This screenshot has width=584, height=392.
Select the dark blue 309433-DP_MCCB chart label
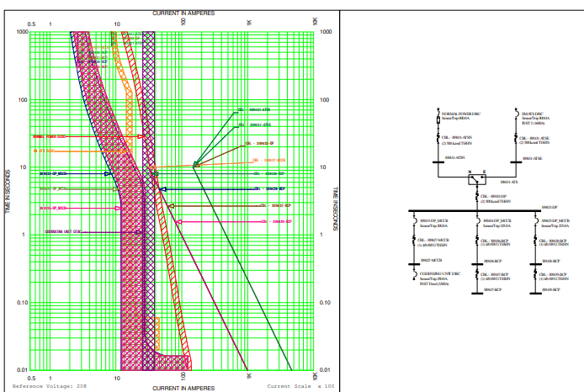click(x=53, y=174)
